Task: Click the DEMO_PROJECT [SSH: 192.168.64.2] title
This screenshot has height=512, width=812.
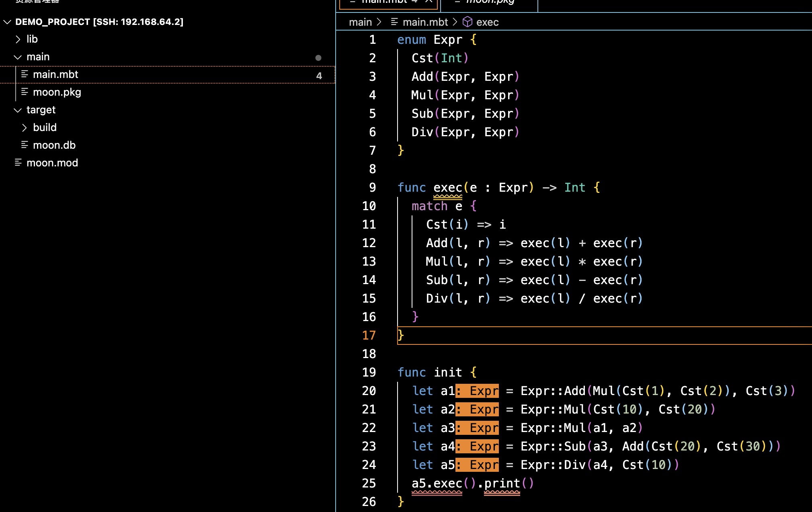Action: click(99, 22)
